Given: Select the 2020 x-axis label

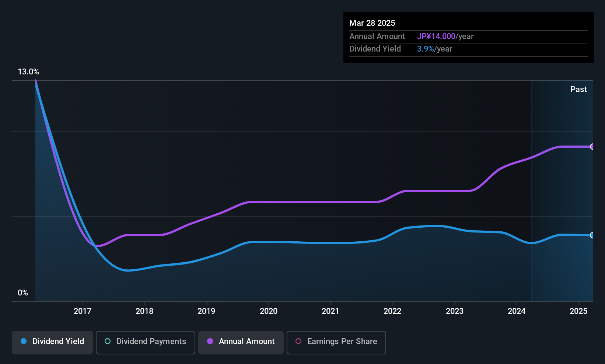Looking at the screenshot, I should tap(269, 311).
